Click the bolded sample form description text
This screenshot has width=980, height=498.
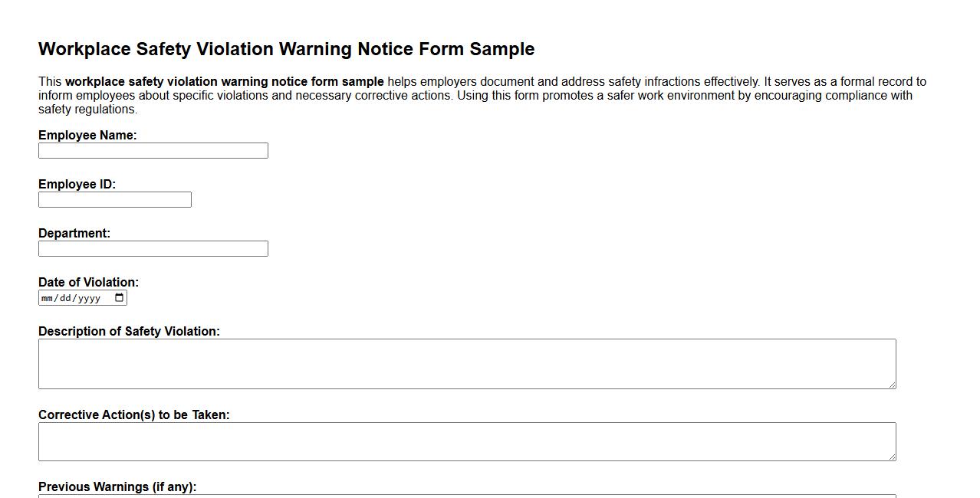click(x=224, y=81)
